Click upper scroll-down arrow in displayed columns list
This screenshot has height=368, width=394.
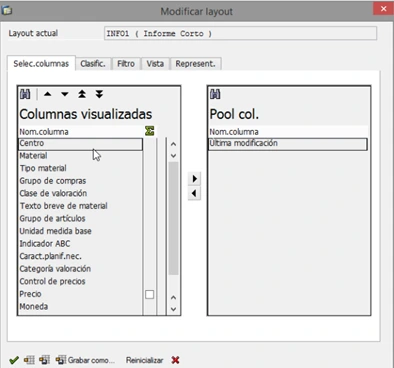(x=173, y=156)
